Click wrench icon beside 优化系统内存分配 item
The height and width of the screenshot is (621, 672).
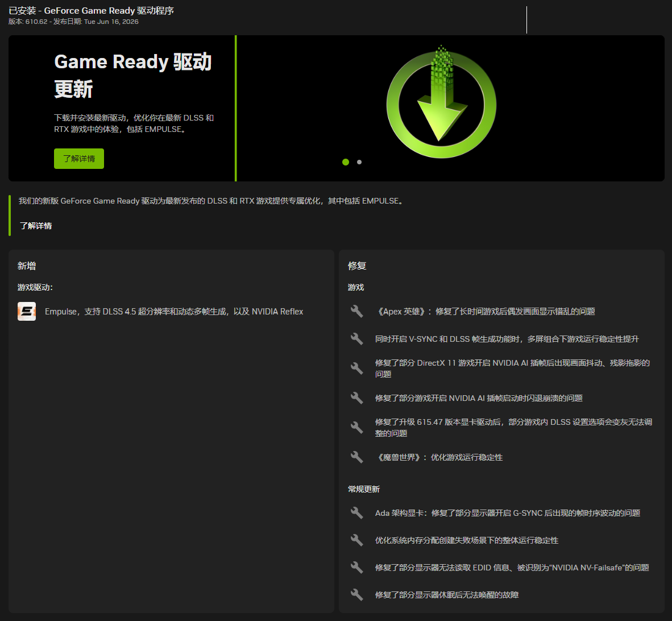tap(356, 540)
